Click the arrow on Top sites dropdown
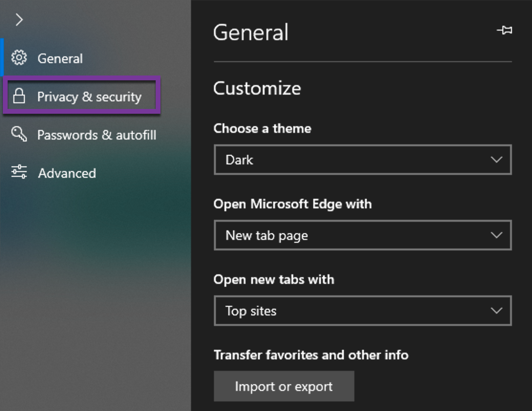The width and height of the screenshot is (532, 411). point(497,311)
